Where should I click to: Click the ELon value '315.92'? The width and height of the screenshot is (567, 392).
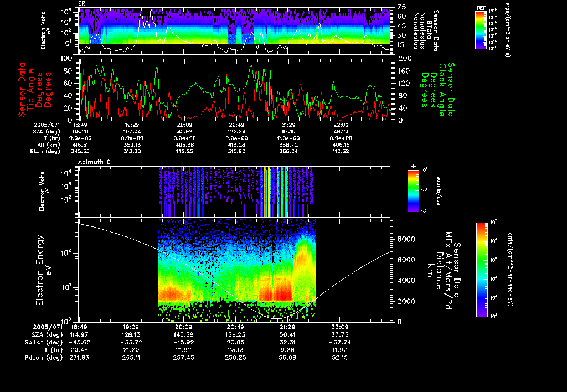pyautogui.click(x=236, y=152)
